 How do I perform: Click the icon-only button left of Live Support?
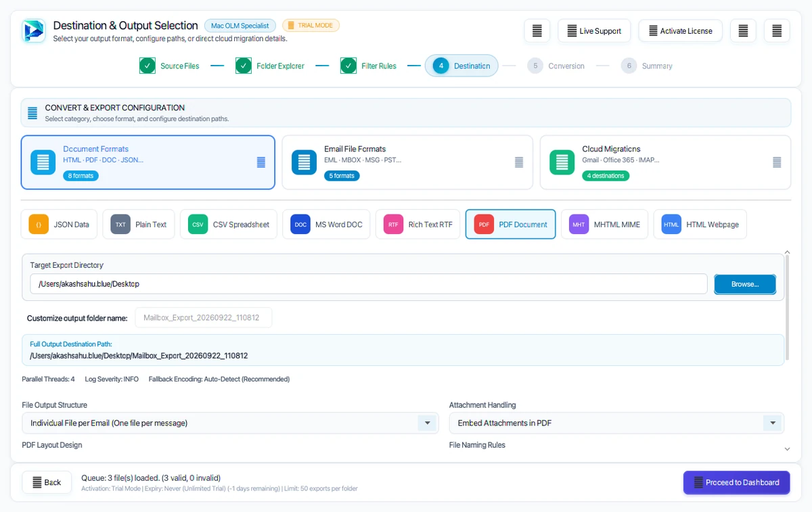(537, 31)
